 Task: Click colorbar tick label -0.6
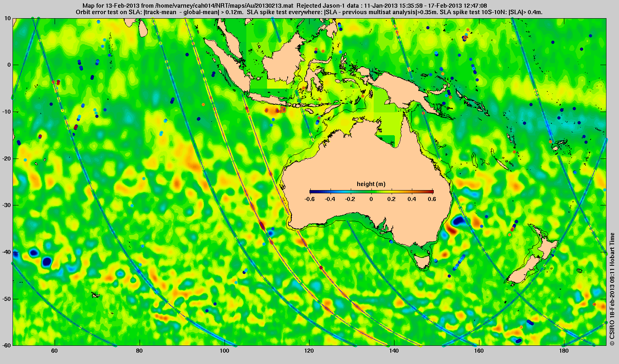(x=309, y=199)
